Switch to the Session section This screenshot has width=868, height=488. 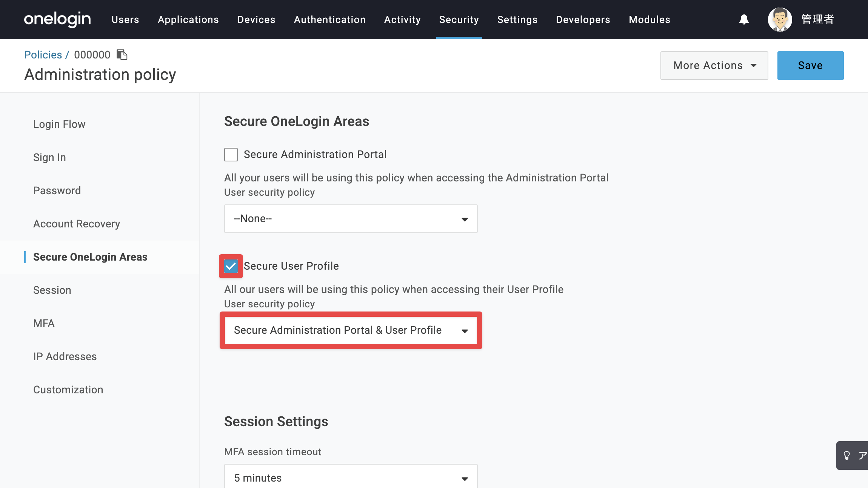[x=52, y=290]
